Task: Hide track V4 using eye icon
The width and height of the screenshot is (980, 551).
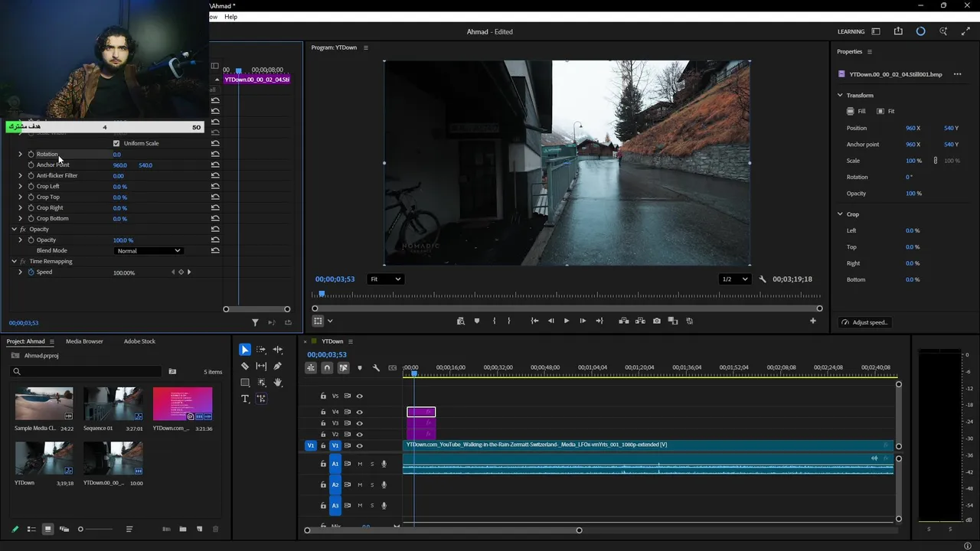Action: [359, 412]
